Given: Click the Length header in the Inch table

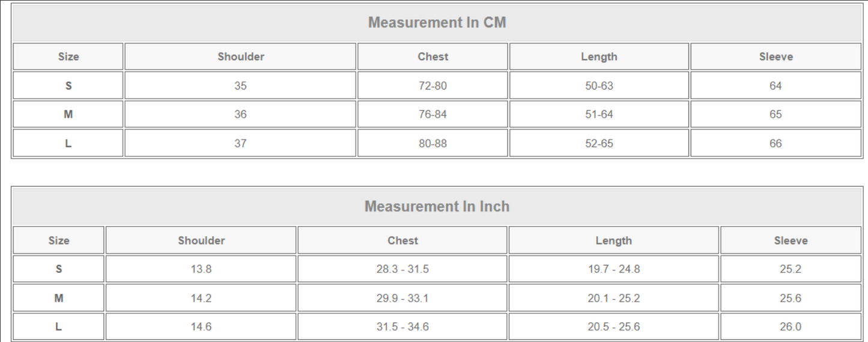Looking at the screenshot, I should 613,240.
